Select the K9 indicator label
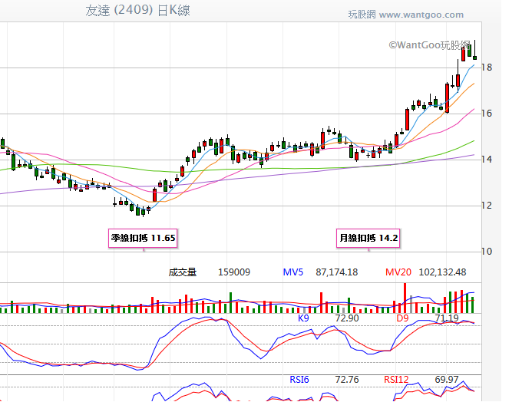The image size is (532, 402). [x=303, y=318]
